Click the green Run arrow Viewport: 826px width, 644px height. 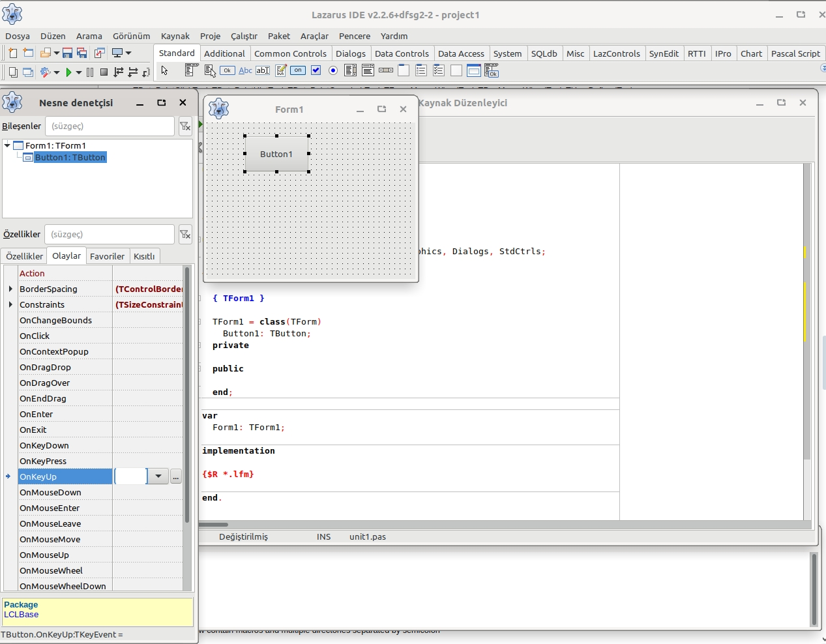tap(68, 72)
